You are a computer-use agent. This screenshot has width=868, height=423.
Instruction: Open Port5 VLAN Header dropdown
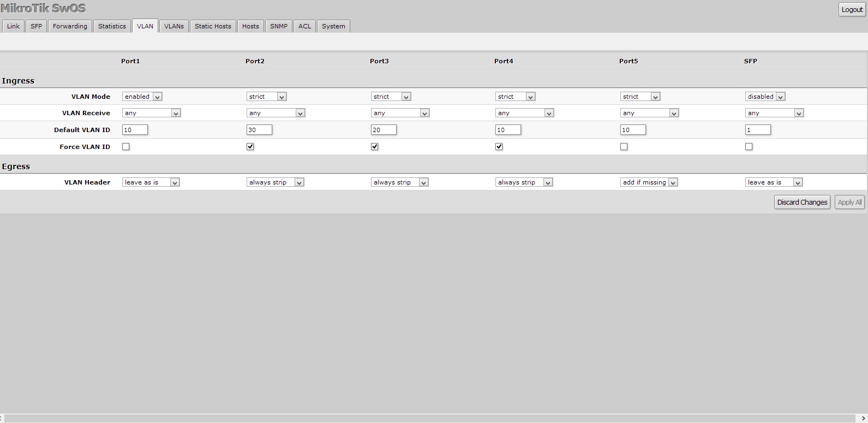point(649,182)
